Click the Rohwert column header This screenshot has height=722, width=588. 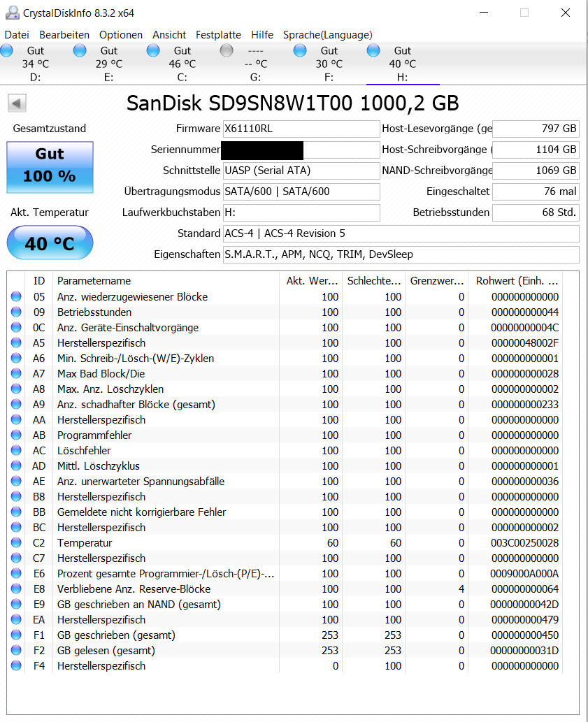tap(517, 280)
